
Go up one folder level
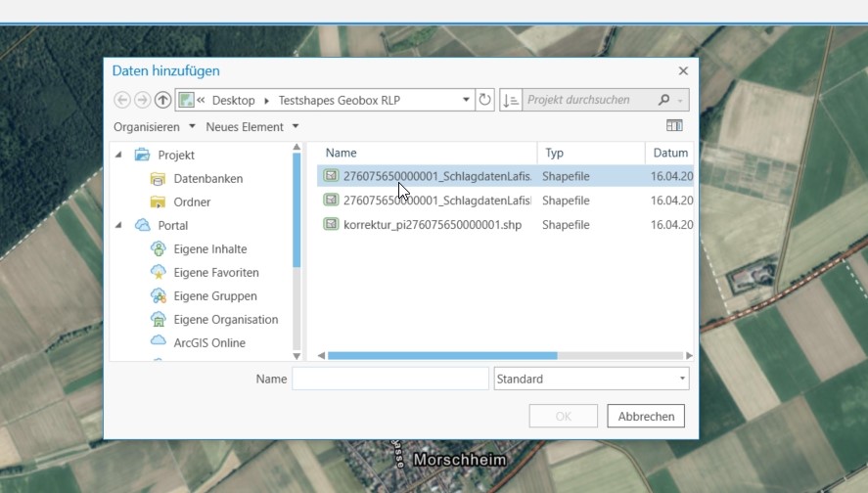(162, 100)
